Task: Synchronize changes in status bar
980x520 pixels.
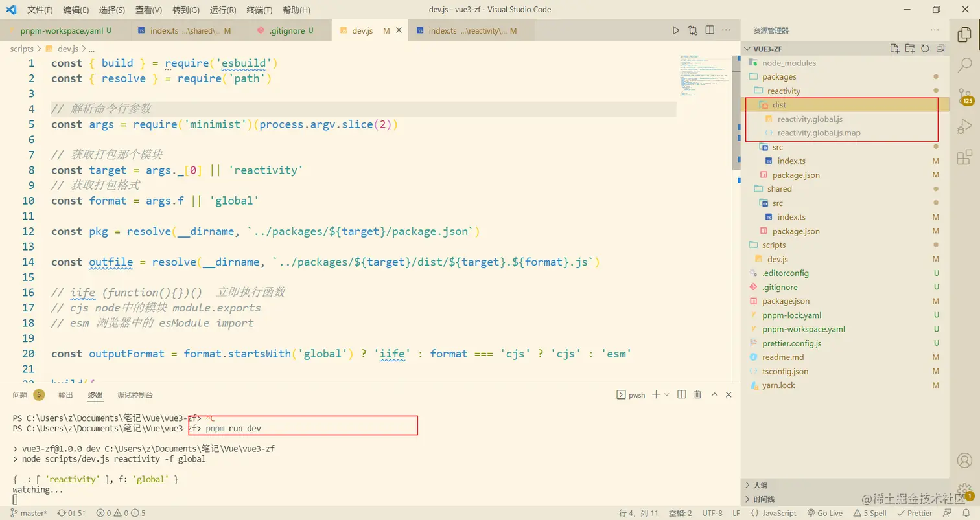Action: tap(71, 513)
